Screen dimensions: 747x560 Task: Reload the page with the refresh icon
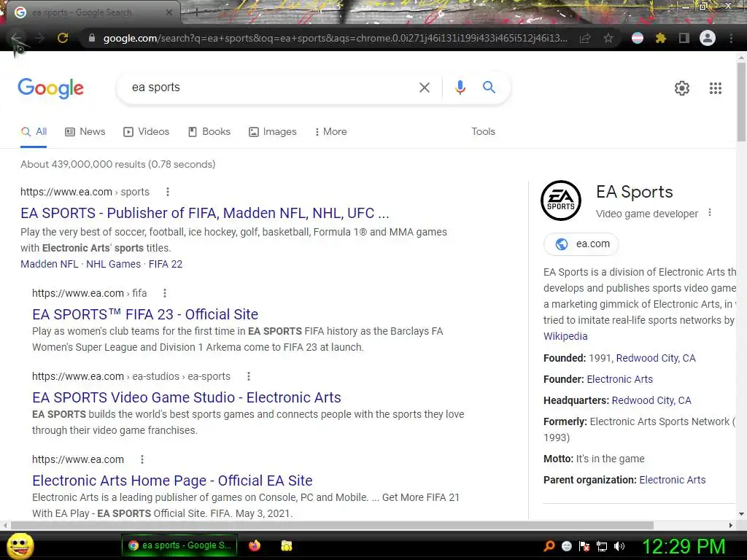pos(63,38)
